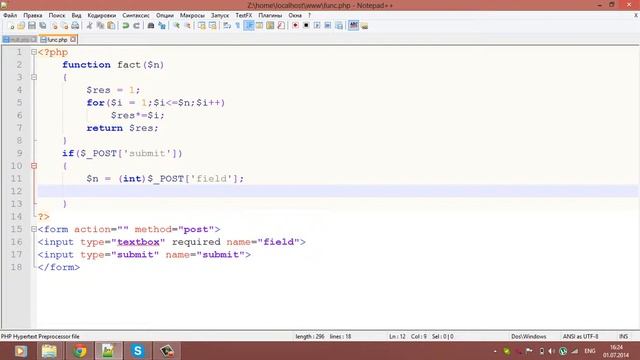This screenshot has height=360, width=640.
Task: Open the Правка menu
Action: 33,15
